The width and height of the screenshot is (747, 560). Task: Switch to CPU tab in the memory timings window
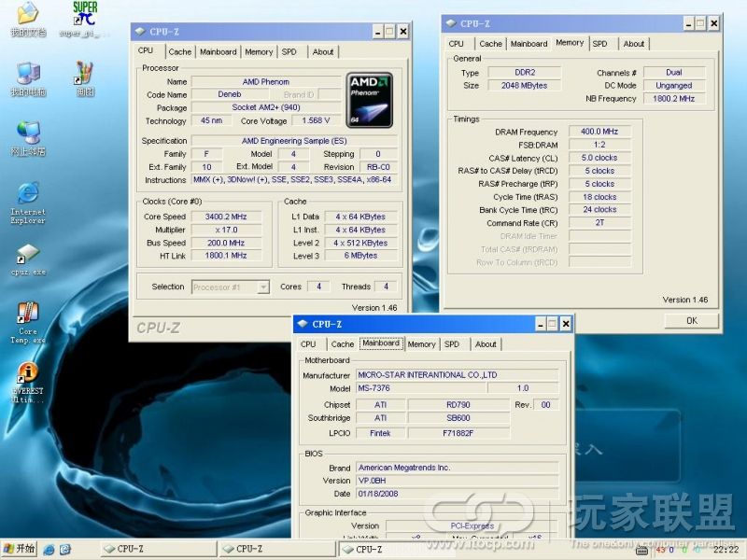(x=456, y=44)
